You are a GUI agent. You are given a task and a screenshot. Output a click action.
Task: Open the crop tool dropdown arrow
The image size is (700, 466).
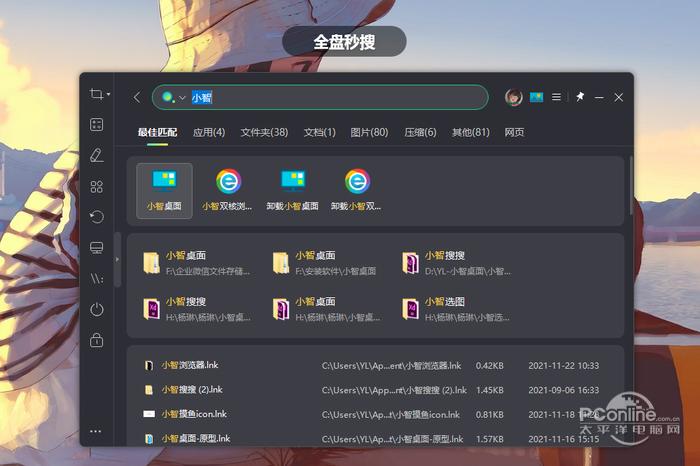[108, 94]
